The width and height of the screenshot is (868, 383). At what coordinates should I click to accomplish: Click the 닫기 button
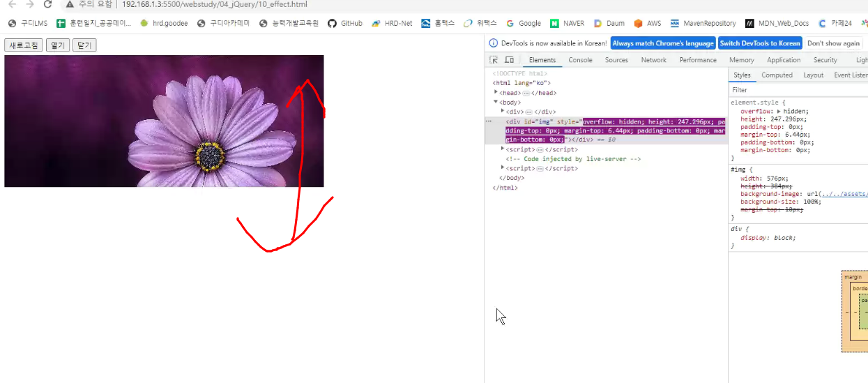click(84, 45)
